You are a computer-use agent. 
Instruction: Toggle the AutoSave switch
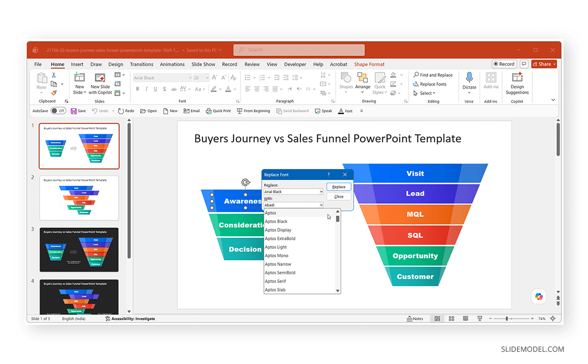click(58, 111)
